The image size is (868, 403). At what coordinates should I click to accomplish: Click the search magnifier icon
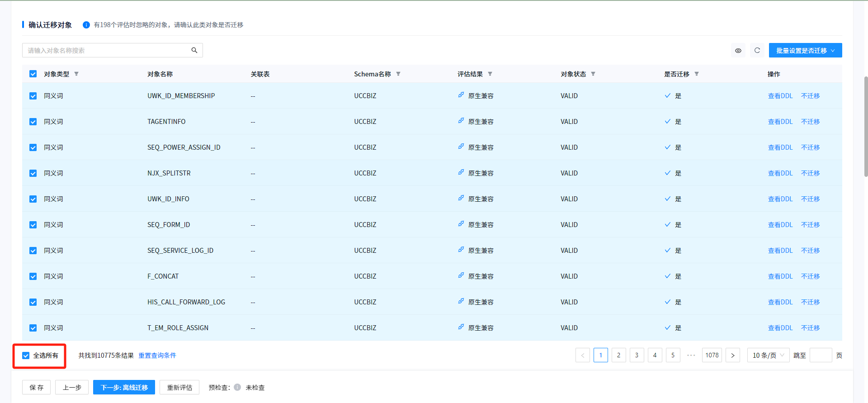pyautogui.click(x=194, y=50)
